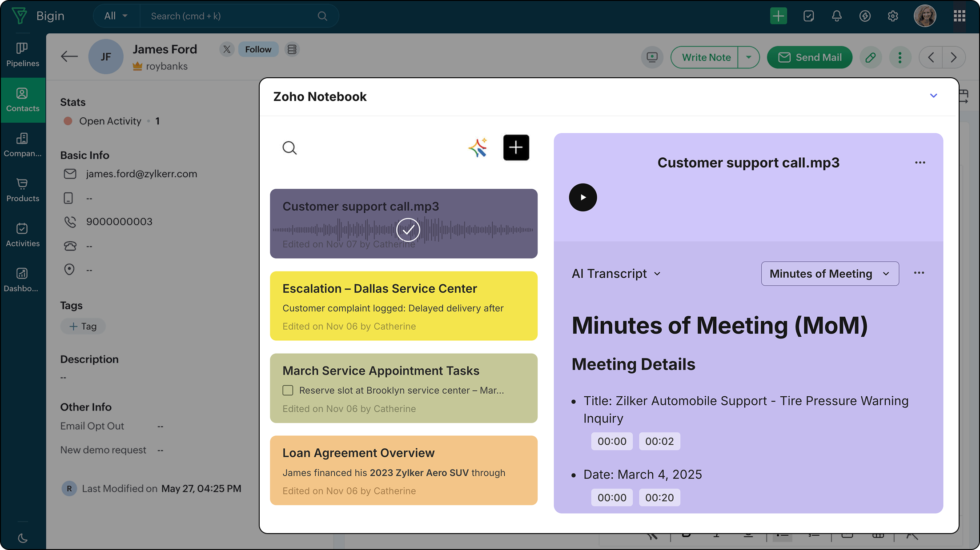Go to Contacts in the sidebar
The image size is (980, 550).
[x=23, y=100]
